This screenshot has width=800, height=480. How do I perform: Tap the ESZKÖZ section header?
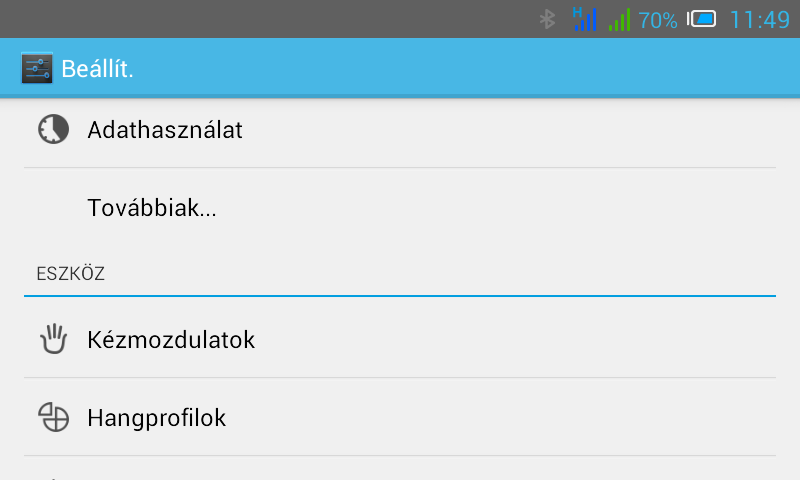70,274
